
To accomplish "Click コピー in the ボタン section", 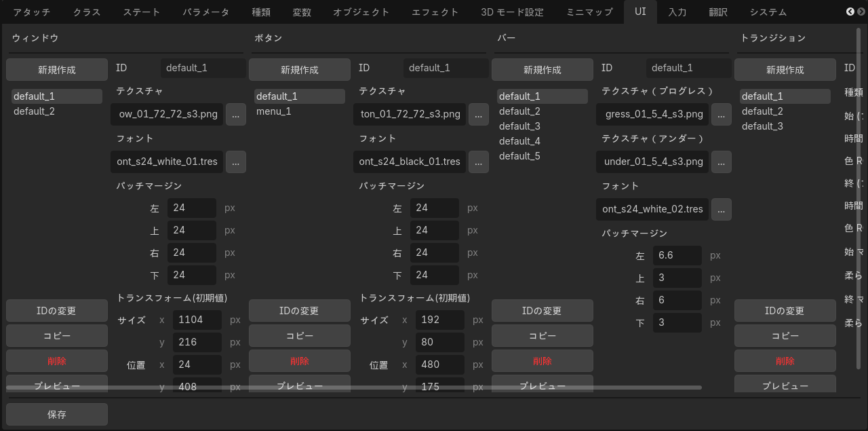I will coord(300,336).
